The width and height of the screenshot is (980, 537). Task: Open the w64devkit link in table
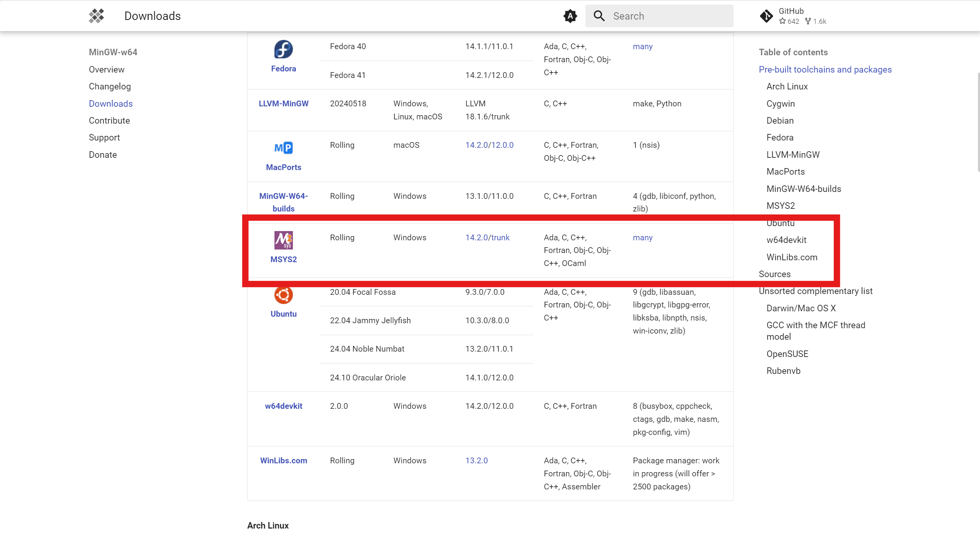283,406
